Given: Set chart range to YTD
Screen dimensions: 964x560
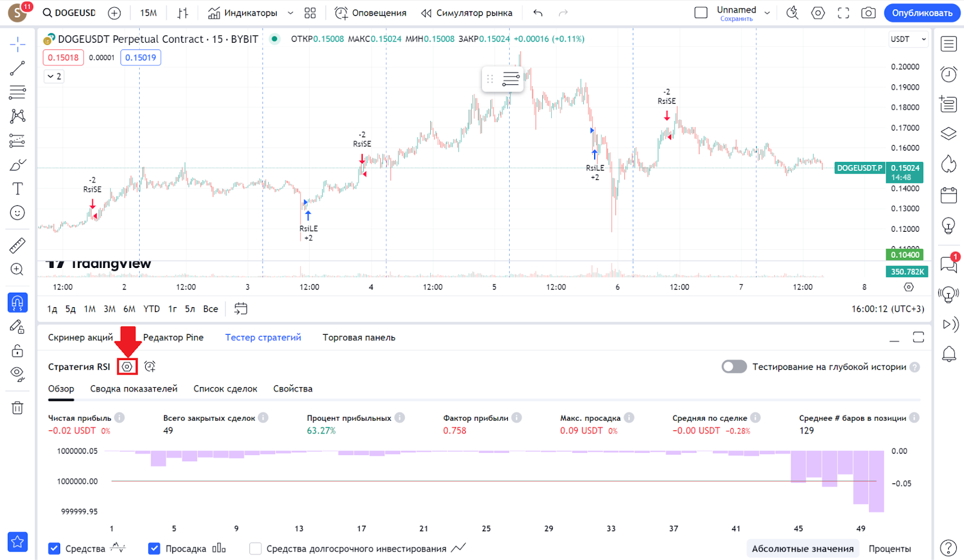Looking at the screenshot, I should pyautogui.click(x=151, y=309).
